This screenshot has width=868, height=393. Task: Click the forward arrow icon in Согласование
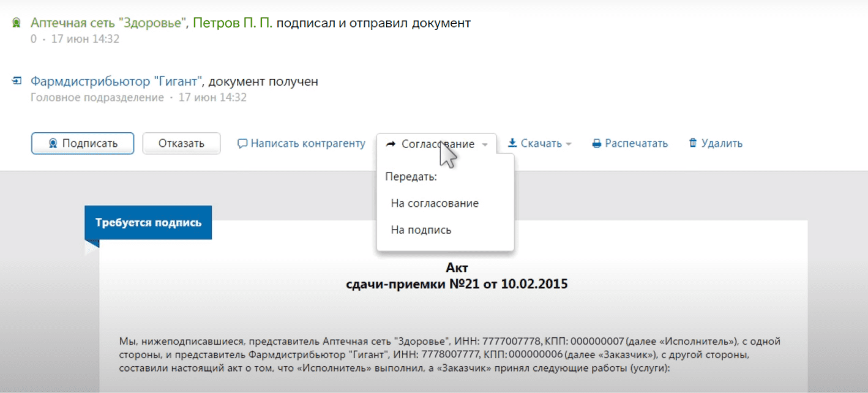(391, 144)
